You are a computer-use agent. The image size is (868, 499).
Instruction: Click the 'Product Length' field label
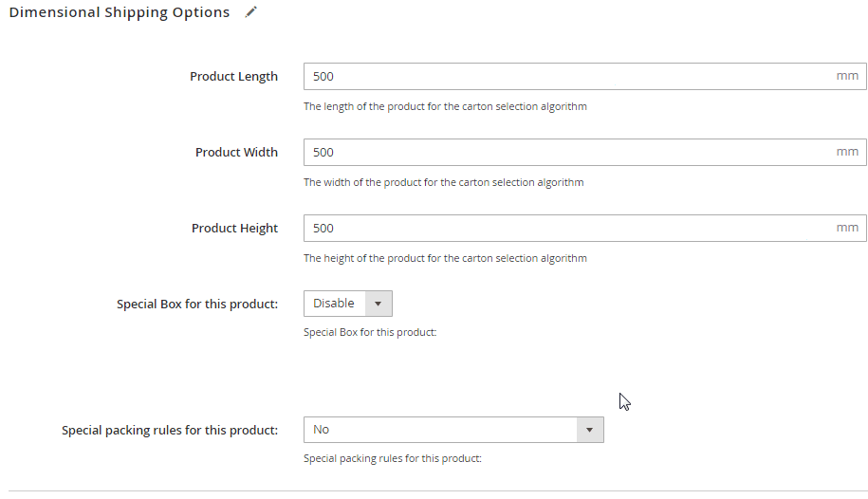(233, 77)
